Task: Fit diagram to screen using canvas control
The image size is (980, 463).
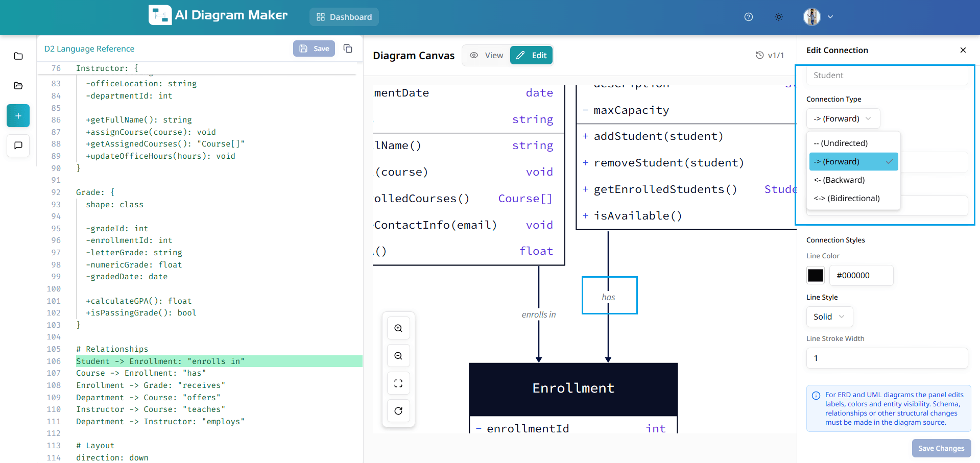Action: 398,383
